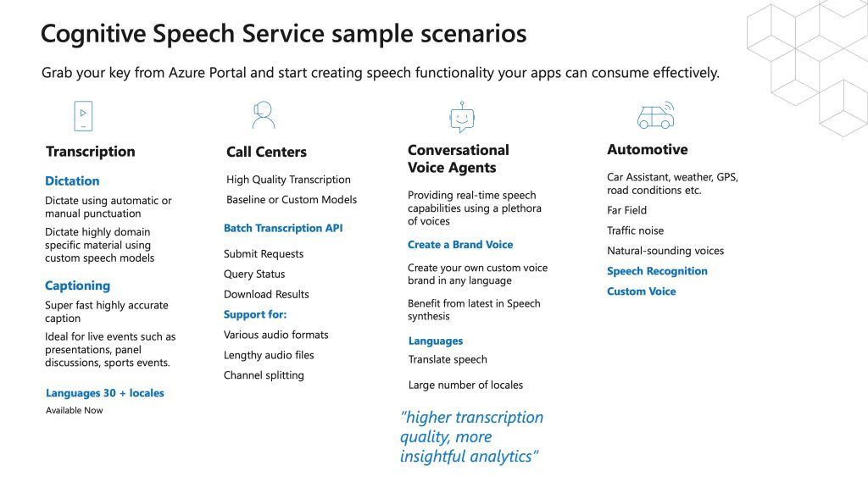Click the Support for: heading
Viewport: 868px width, 488px height.
[x=255, y=314]
